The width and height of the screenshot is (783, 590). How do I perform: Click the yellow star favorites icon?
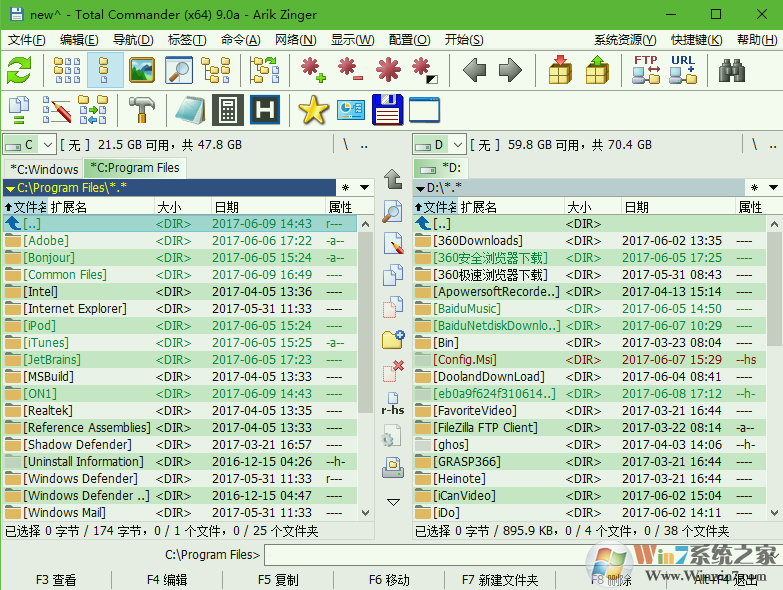(314, 110)
